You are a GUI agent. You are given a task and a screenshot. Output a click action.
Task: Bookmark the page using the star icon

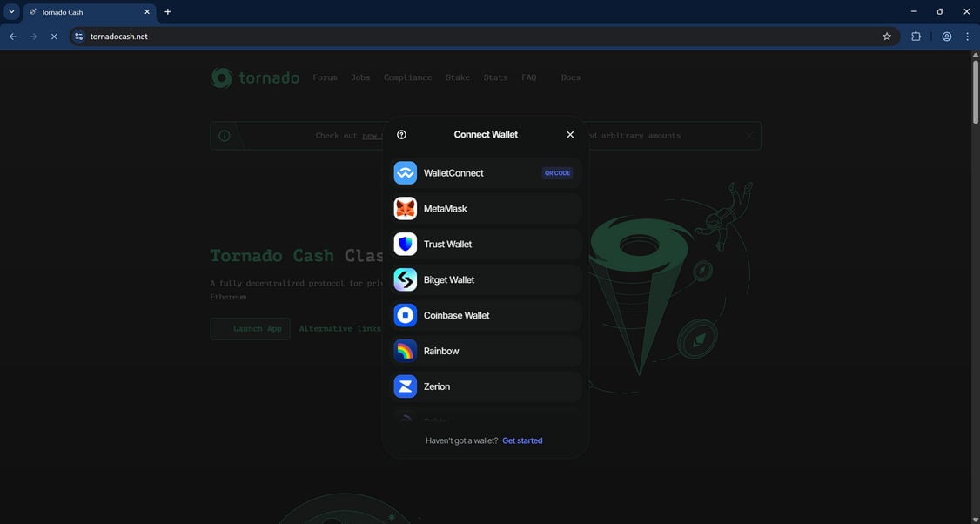coord(886,37)
